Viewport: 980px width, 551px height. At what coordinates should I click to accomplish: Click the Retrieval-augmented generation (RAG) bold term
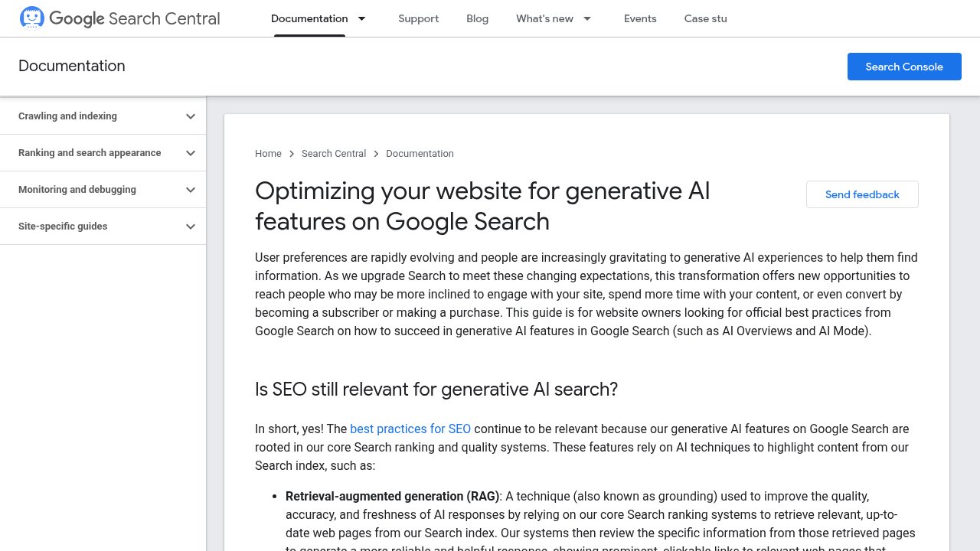click(x=392, y=496)
